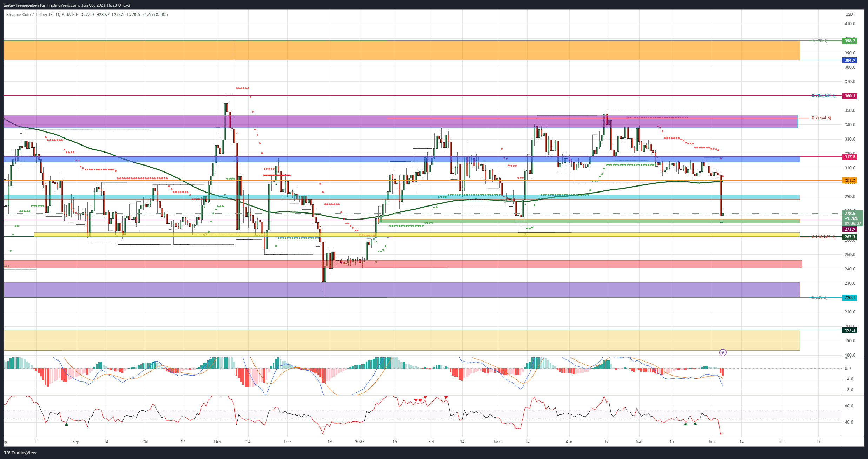The width and height of the screenshot is (868, 459).
Task: Click the 0.7(344.8) Fibonacci level label
Action: [x=821, y=118]
